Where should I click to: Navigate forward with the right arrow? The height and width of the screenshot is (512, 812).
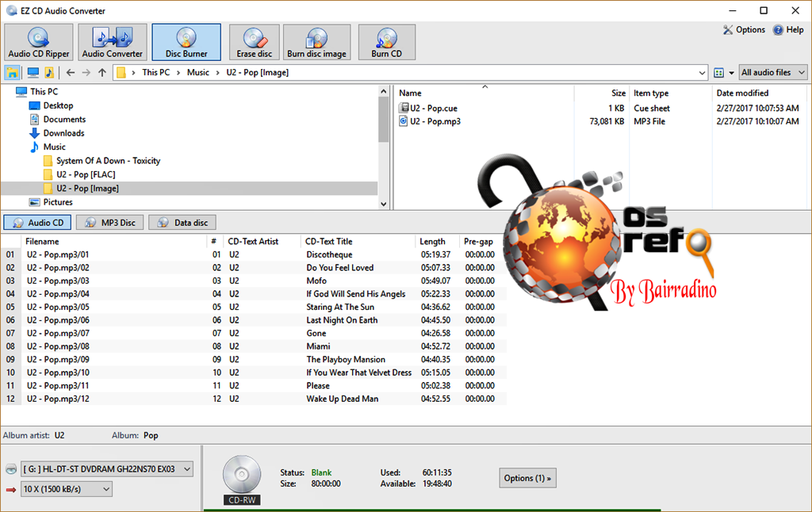point(86,72)
